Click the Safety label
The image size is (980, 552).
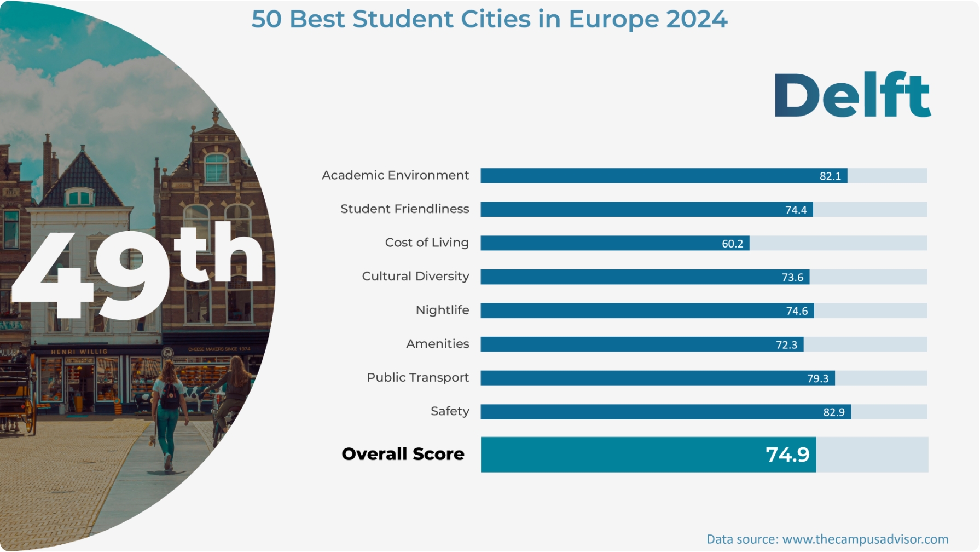point(449,411)
